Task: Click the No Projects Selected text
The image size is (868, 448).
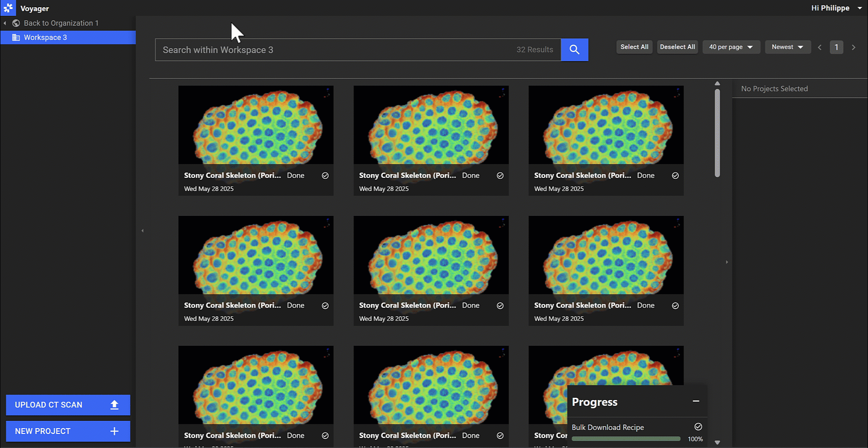Action: 774,89
